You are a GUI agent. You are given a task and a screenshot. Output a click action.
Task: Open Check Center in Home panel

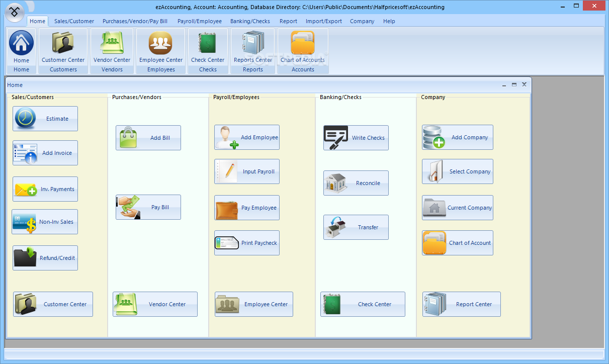pos(363,304)
